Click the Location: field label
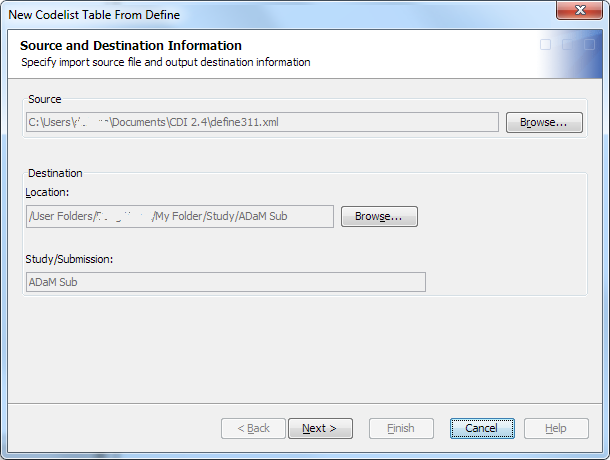610x460 pixels. pyautogui.click(x=47, y=192)
